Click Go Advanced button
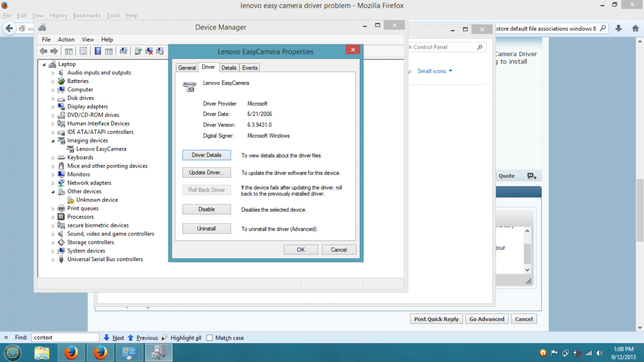 (x=487, y=319)
